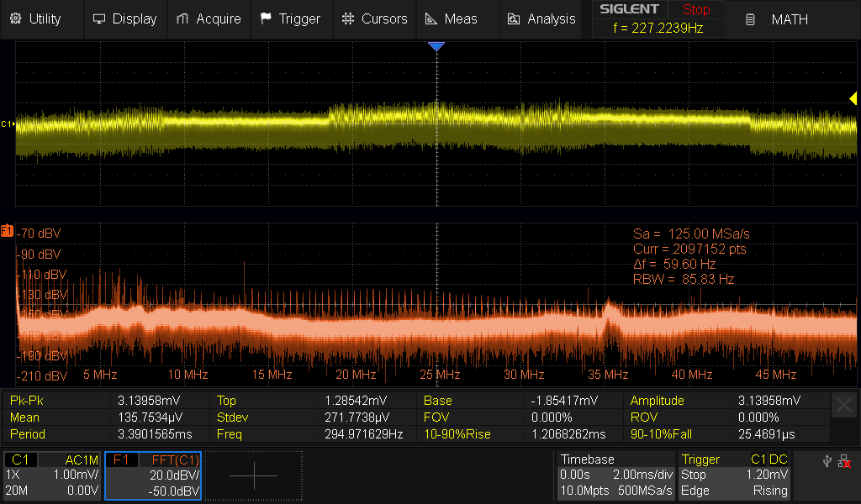861x504 pixels.
Task: Click the MATH panel button
Action: coord(779,19)
